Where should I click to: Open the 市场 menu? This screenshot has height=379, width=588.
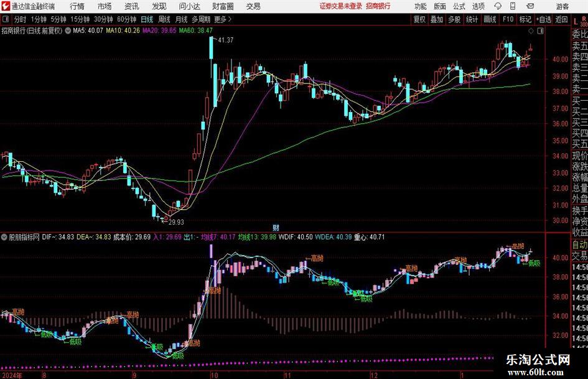tap(105, 6)
